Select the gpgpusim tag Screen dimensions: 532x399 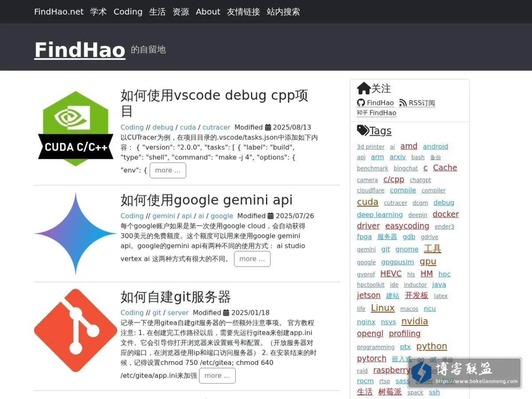click(398, 262)
